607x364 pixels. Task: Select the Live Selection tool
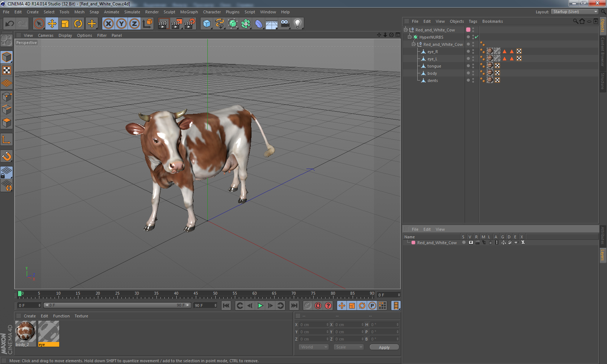(x=39, y=24)
